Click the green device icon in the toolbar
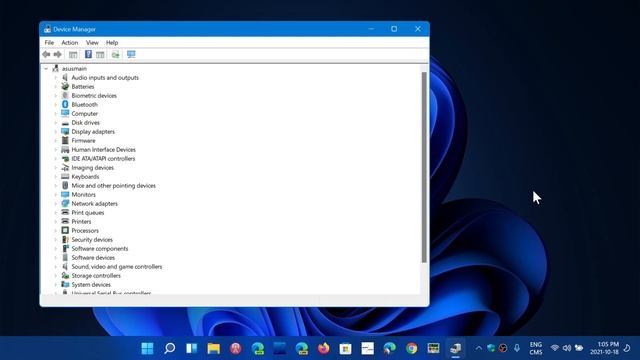The height and width of the screenshot is (360, 640). [x=116, y=54]
